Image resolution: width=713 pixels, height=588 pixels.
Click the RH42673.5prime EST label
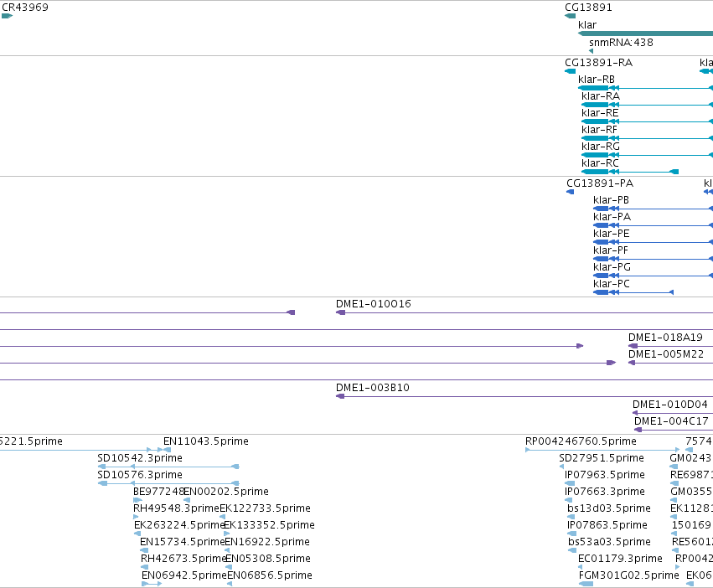(x=183, y=560)
